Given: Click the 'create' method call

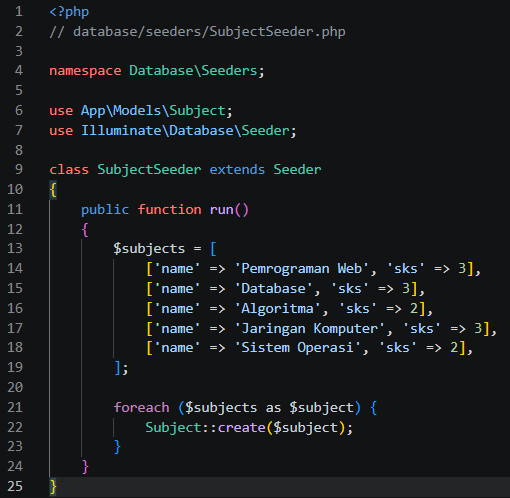Looking at the screenshot, I should 241,427.
